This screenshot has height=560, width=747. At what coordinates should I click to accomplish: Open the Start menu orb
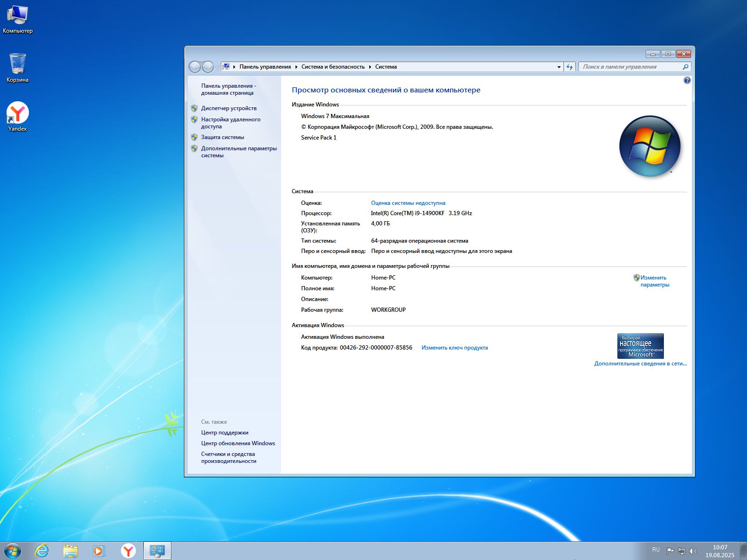pyautogui.click(x=12, y=551)
